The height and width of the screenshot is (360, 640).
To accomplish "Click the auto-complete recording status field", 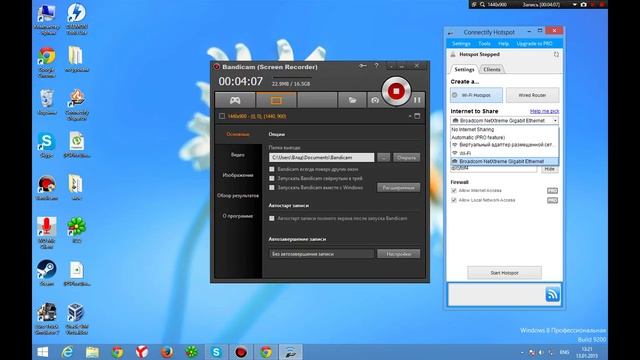I will pos(322,254).
